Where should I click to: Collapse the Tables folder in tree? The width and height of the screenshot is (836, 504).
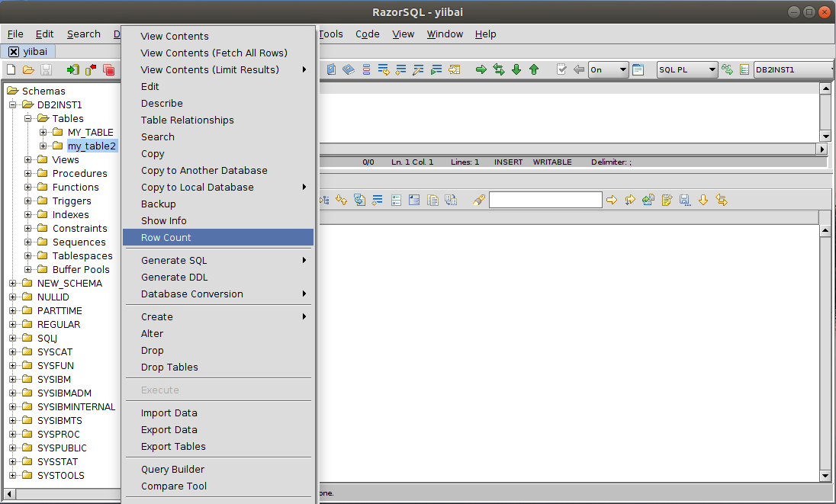[x=28, y=119]
